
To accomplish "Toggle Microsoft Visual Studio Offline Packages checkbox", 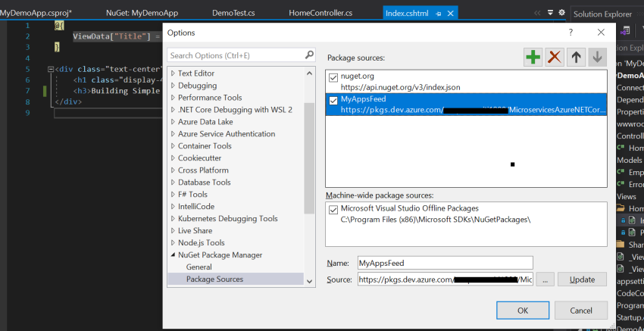I will (x=334, y=209).
